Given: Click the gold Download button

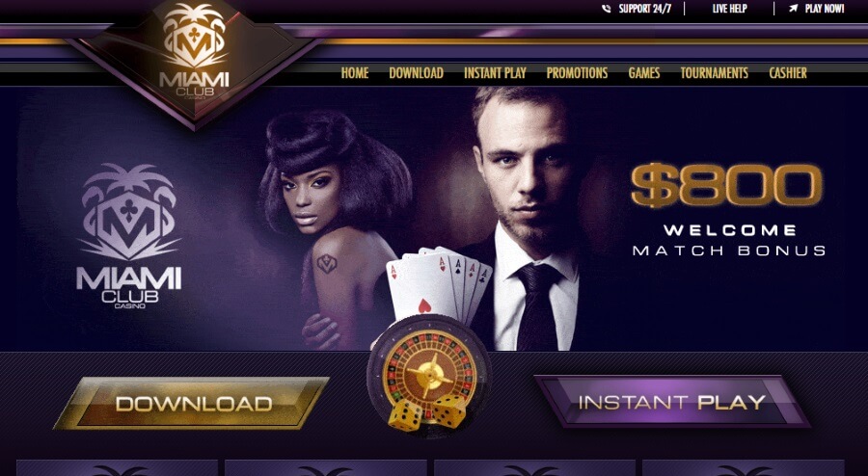Looking at the screenshot, I should click(192, 403).
